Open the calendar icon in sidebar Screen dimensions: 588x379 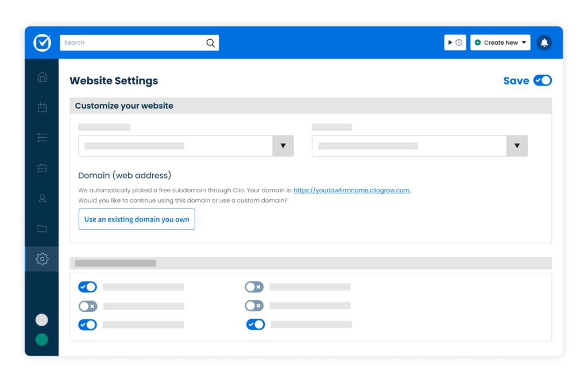point(42,107)
